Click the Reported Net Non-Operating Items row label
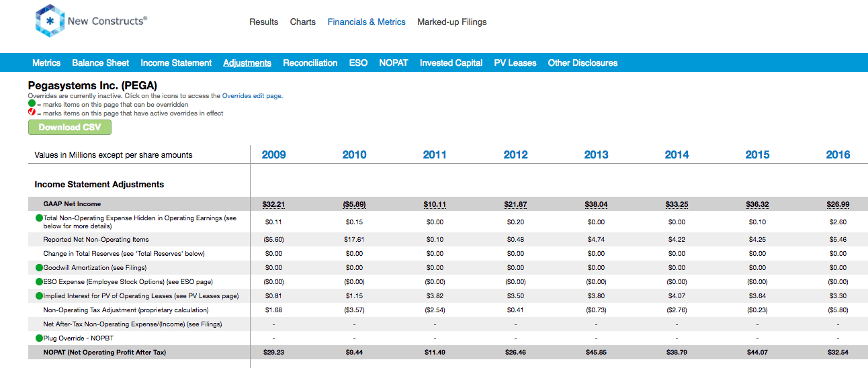This screenshot has width=868, height=368. [96, 240]
